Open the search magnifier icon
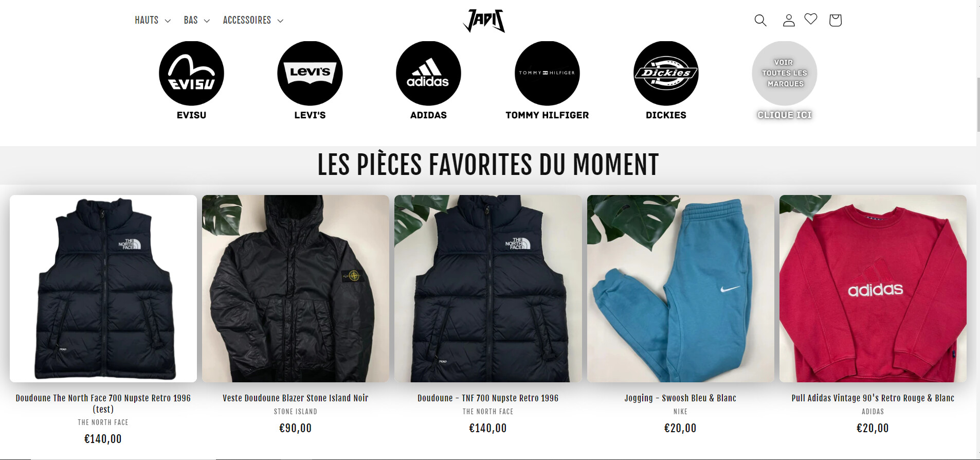Screen dimensions: 980x460 [x=760, y=20]
